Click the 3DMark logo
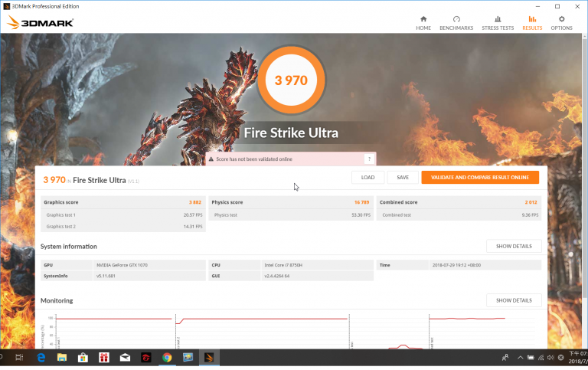 pos(40,22)
